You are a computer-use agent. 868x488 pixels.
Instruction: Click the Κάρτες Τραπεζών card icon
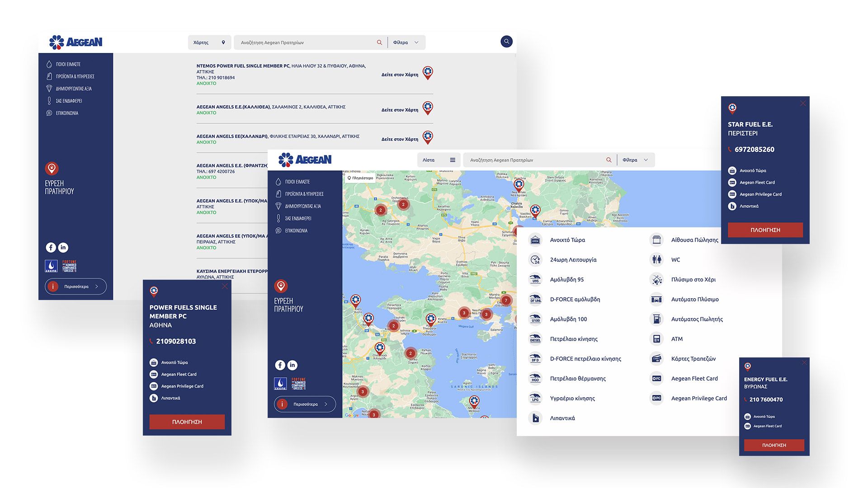(x=656, y=359)
